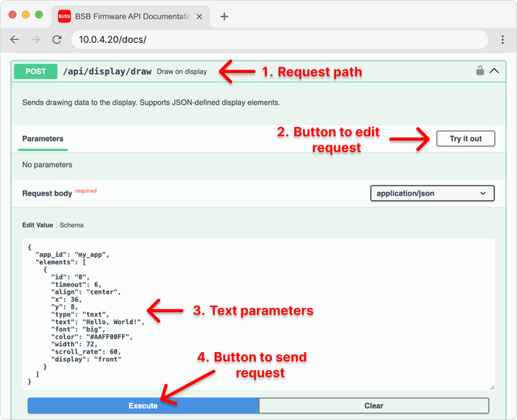Viewport: 517px width, 420px height.
Task: Select the Edit Value tab
Action: coord(38,225)
